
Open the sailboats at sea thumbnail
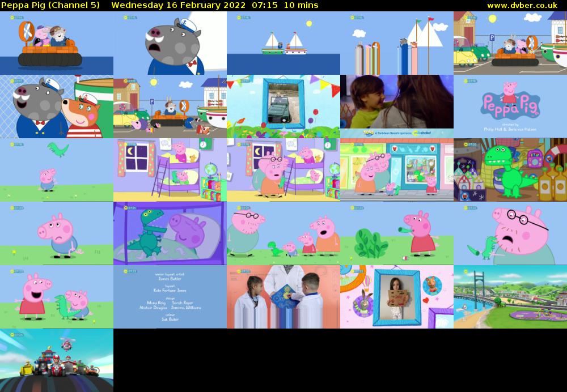coord(283,43)
